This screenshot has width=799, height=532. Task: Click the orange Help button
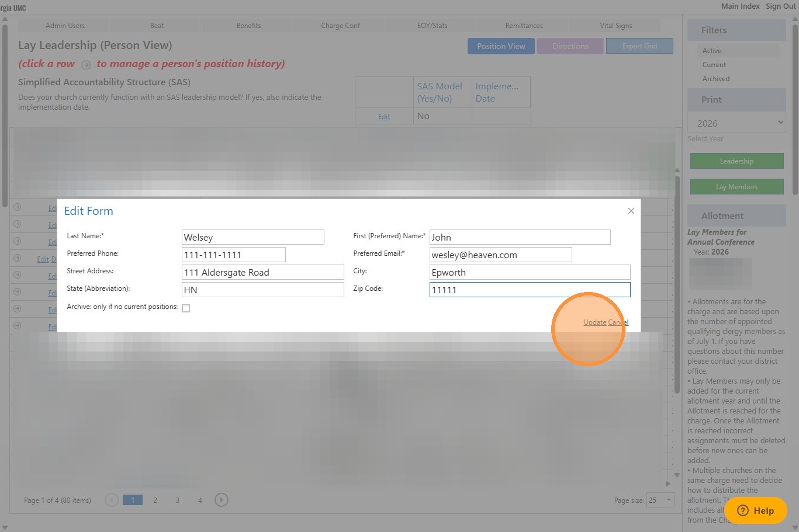[x=756, y=510]
